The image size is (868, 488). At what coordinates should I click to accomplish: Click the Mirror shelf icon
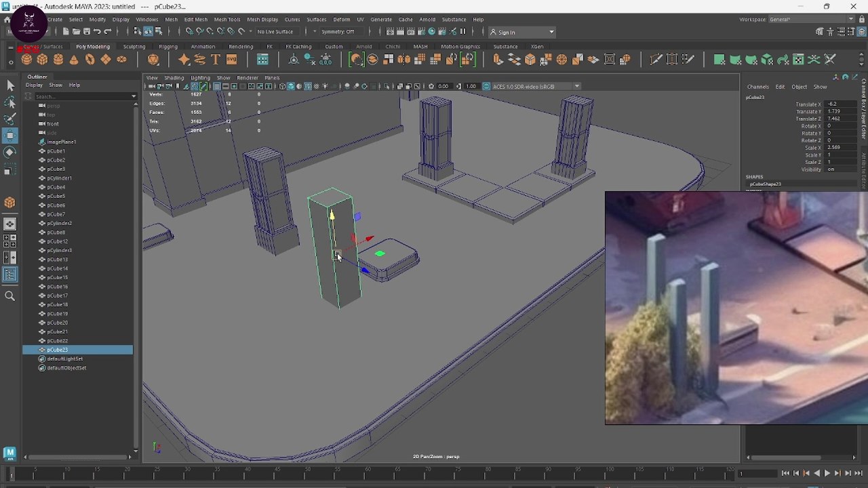pos(404,60)
